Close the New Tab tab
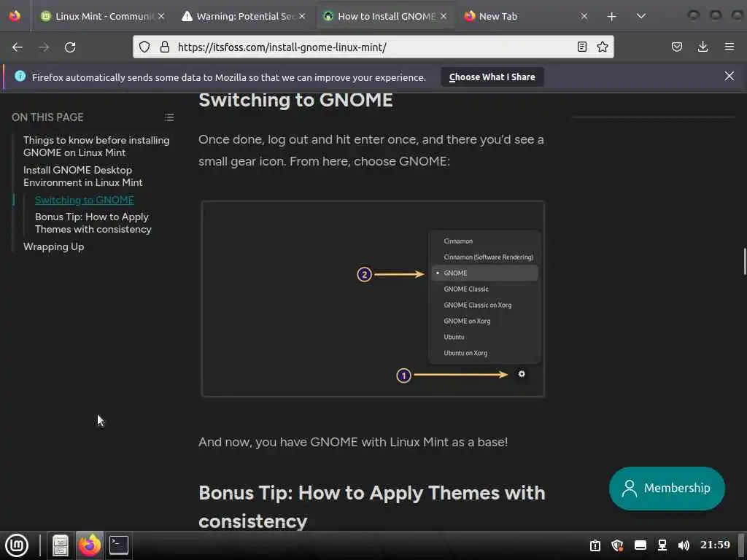This screenshot has width=747, height=560. click(x=584, y=16)
